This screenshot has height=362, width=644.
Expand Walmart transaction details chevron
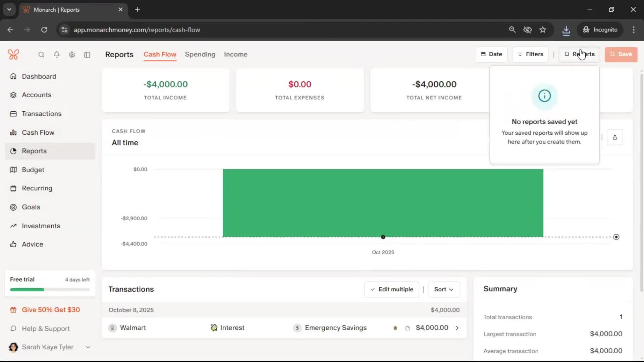click(x=457, y=328)
